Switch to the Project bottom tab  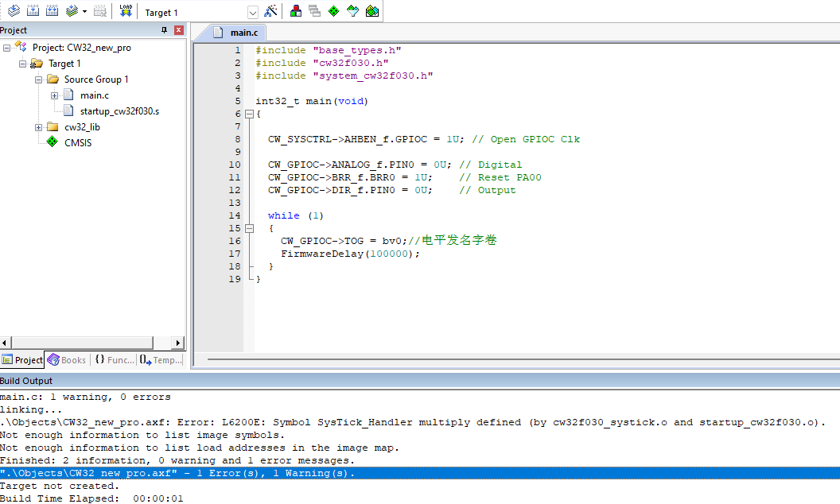point(22,360)
